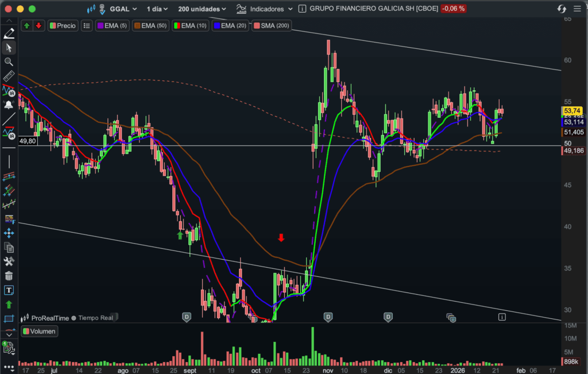Viewport: 588px width, 374px height.
Task: Select the pencil drawing tool
Action: 9,33
